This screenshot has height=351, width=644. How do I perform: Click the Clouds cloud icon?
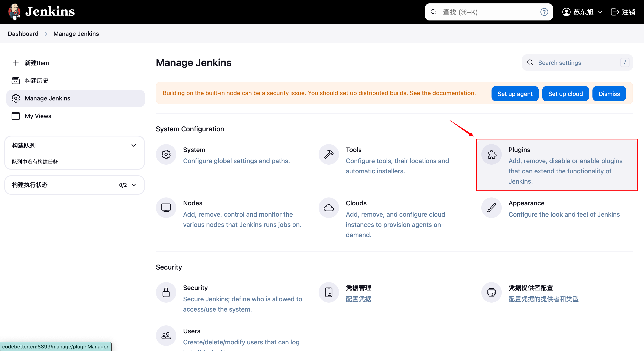(329, 208)
